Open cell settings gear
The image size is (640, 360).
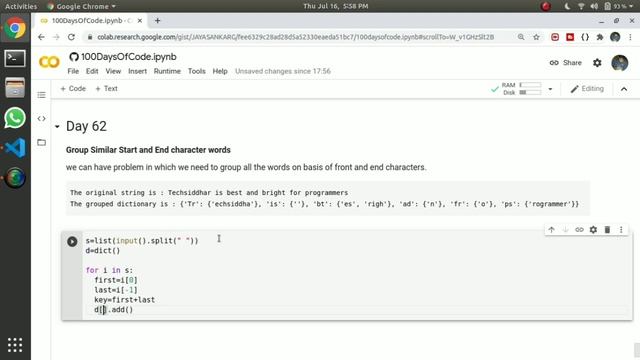pos(593,230)
